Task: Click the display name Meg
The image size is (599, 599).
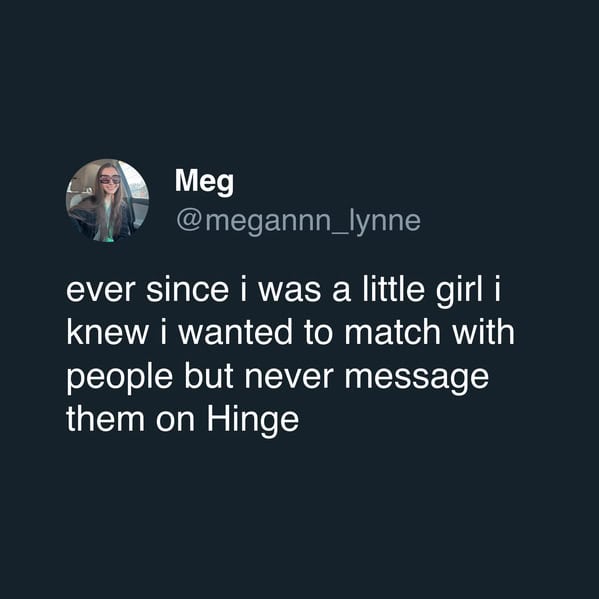Action: click(x=204, y=182)
